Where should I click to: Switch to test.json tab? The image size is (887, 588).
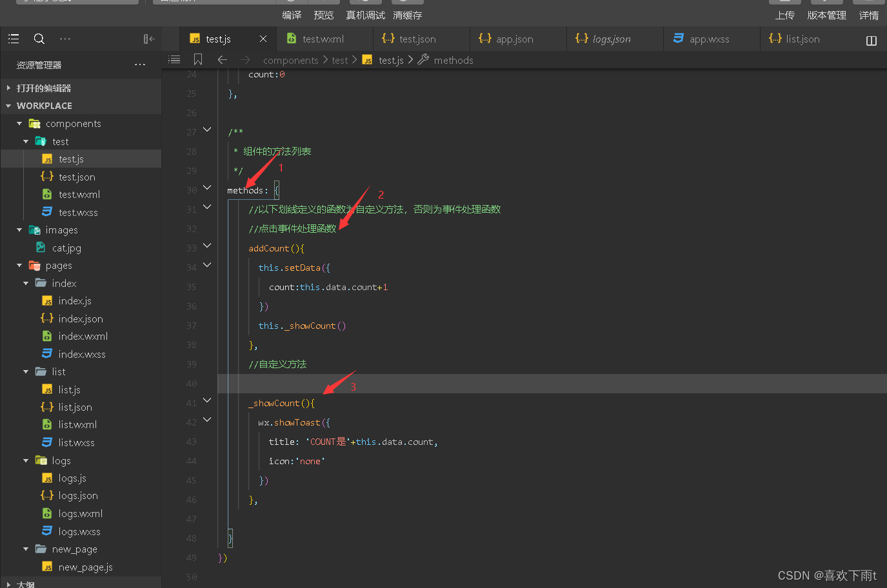pyautogui.click(x=421, y=39)
